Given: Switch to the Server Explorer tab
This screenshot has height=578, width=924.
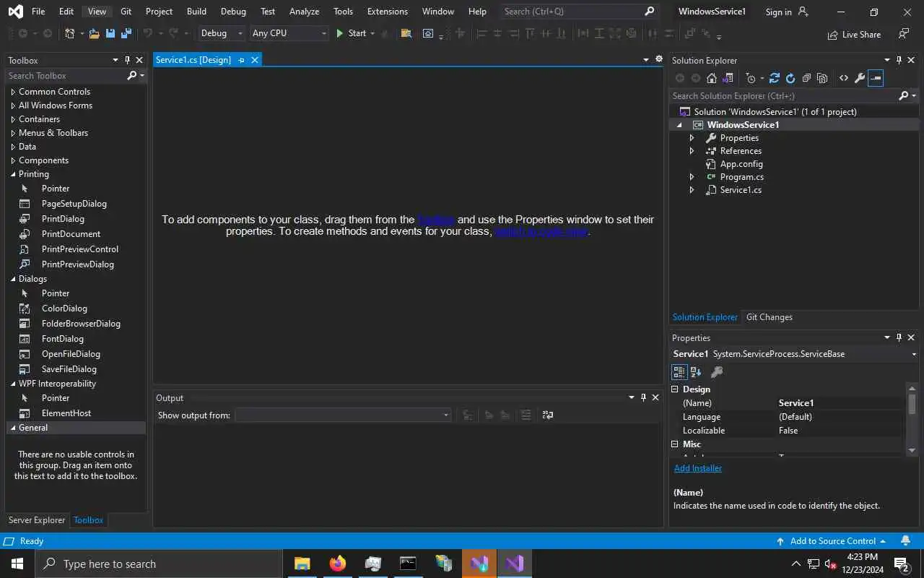Looking at the screenshot, I should click(x=36, y=520).
